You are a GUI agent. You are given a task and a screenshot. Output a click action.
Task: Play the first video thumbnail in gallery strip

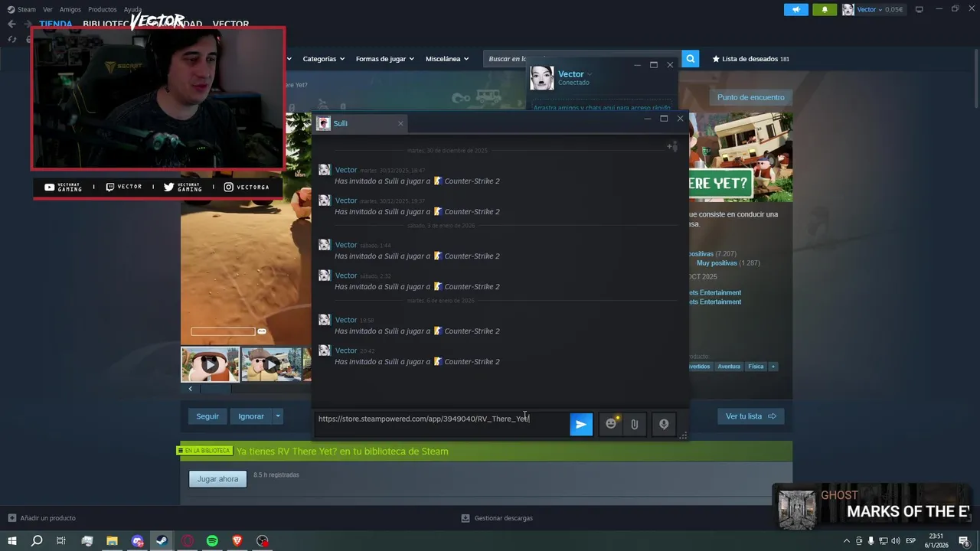pos(210,365)
